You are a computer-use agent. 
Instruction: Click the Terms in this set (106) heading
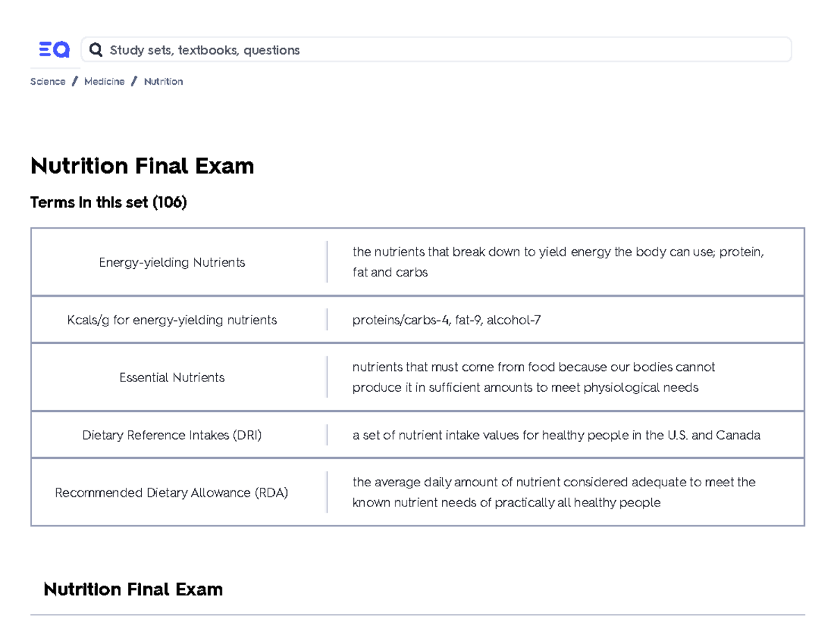tap(108, 202)
